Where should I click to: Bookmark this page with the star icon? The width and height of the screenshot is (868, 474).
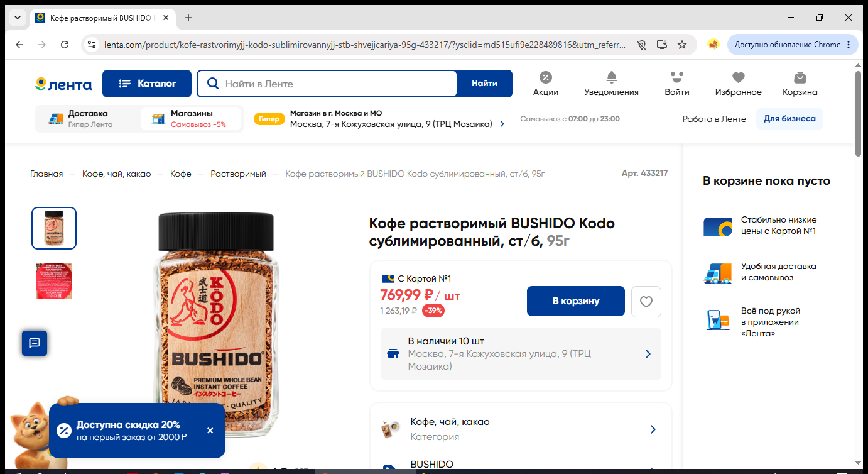[x=682, y=45]
